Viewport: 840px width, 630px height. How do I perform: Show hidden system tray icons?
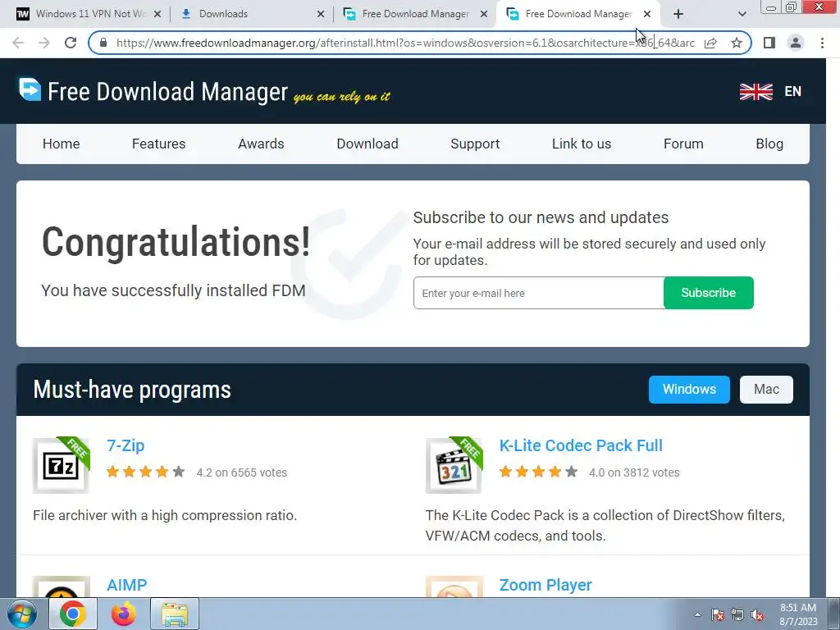pos(697,614)
